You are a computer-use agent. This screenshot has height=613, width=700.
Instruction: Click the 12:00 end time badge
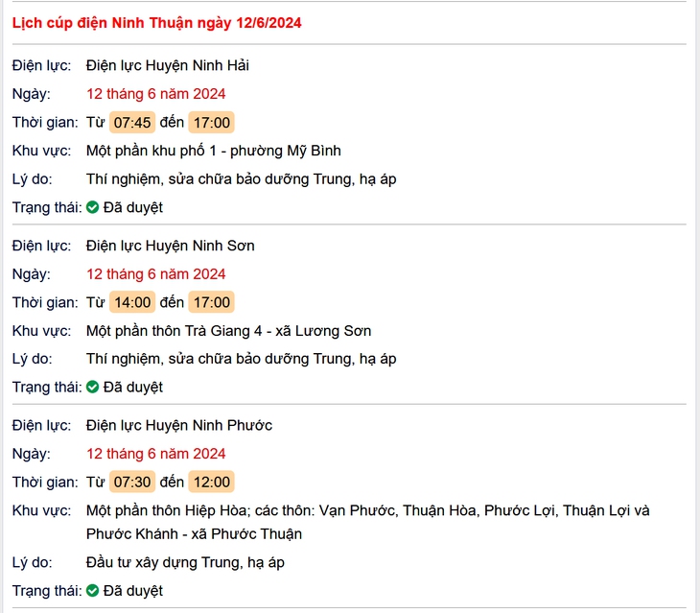tap(211, 483)
